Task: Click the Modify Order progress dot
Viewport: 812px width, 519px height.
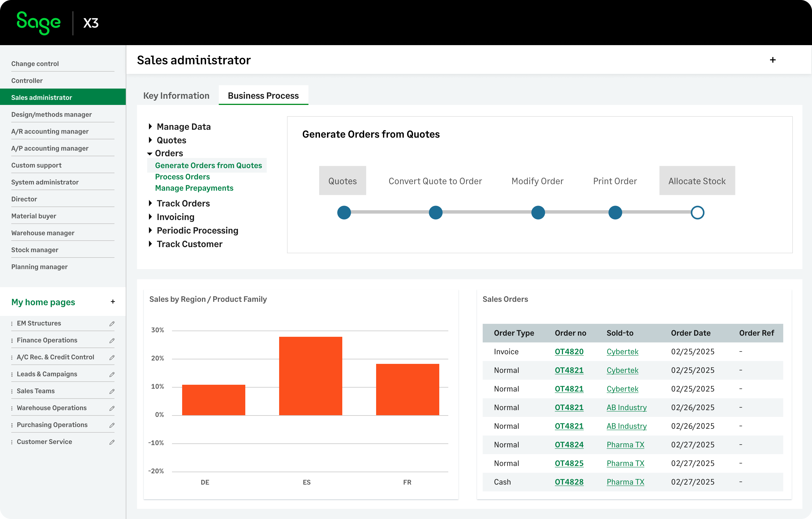Action: 538,213
